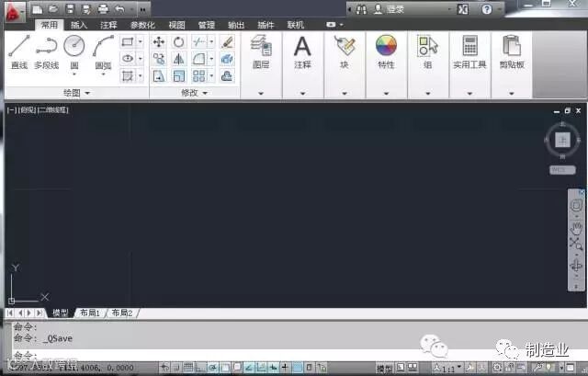Choose the Hatch draw tool icon
Image resolution: width=588 pixels, height=376 pixels.
click(x=128, y=76)
